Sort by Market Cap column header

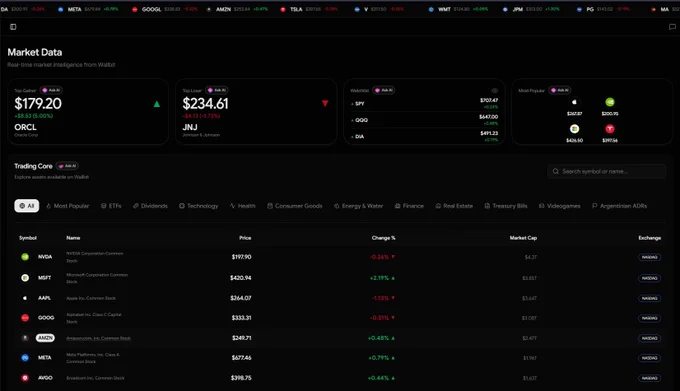tap(523, 238)
